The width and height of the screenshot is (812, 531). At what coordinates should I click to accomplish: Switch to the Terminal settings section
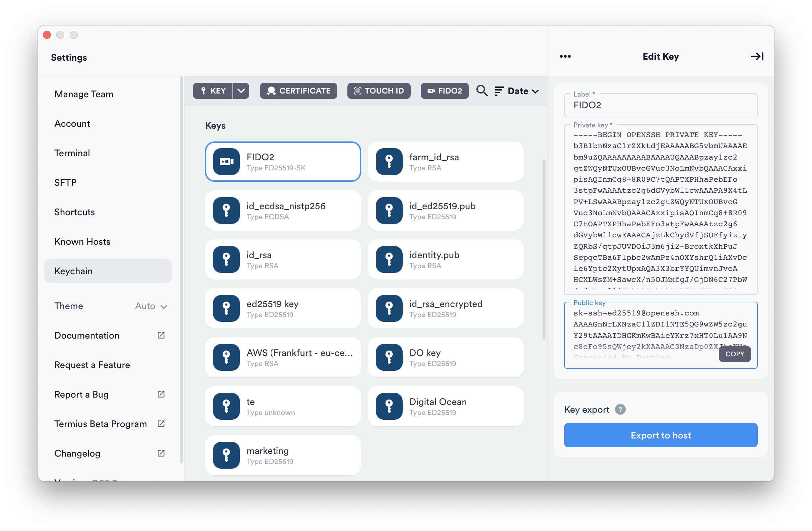pos(72,153)
